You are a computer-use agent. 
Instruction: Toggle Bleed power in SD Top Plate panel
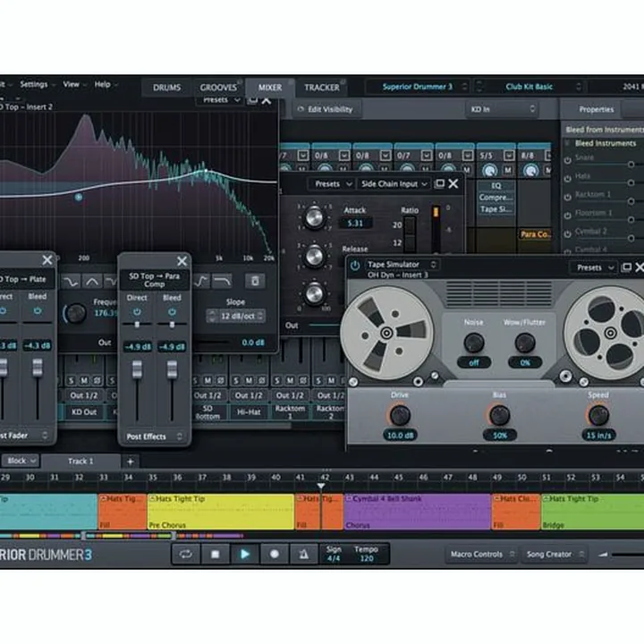38,311
